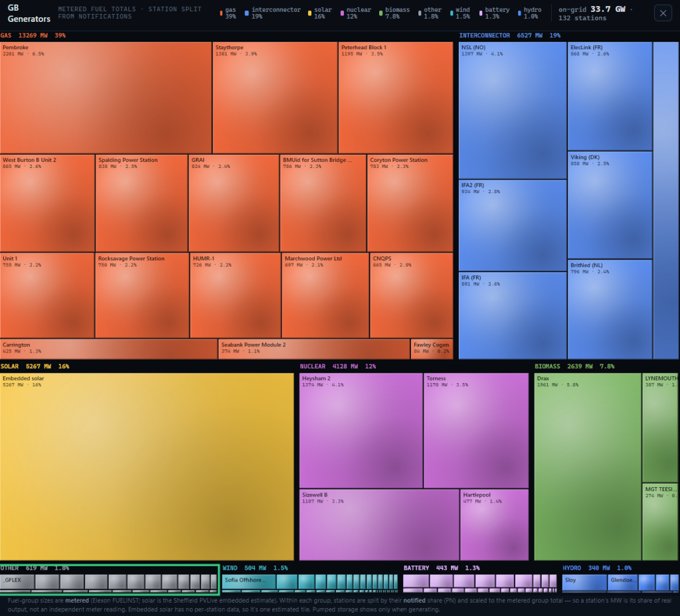Viewport: 680px width, 616px height.
Task: Click the IFA (FR) tile
Action: [x=513, y=315]
